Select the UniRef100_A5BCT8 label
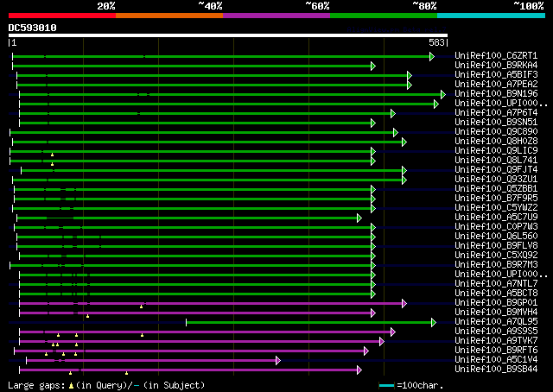 (x=496, y=294)
